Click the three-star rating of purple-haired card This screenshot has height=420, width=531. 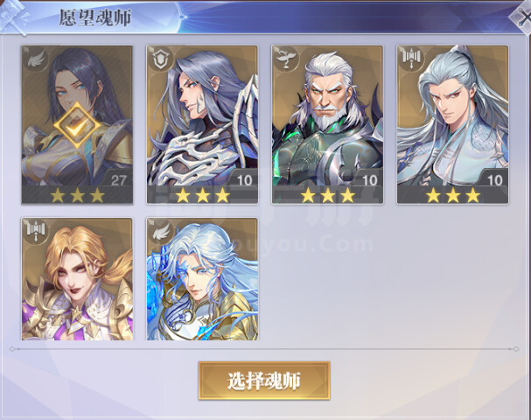[x=202, y=195]
